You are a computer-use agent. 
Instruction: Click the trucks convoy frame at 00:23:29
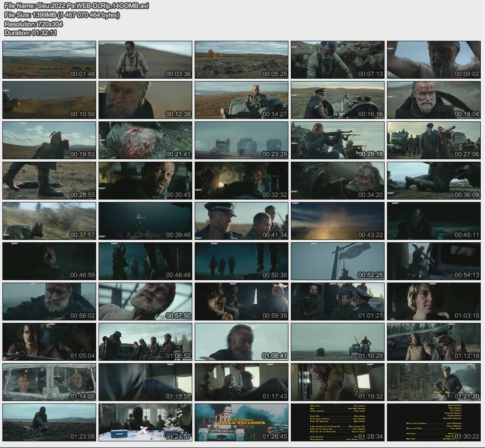[x=241, y=140]
